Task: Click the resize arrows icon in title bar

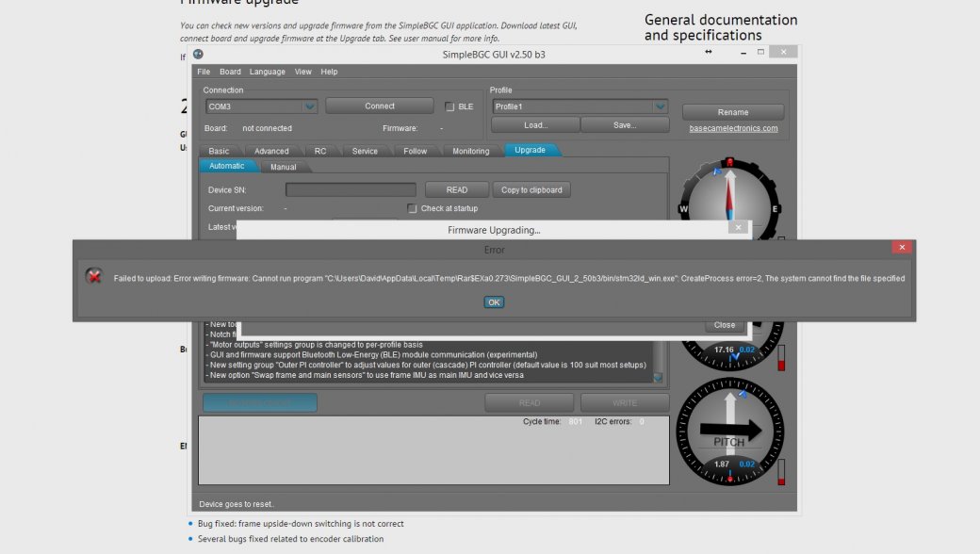Action: click(708, 52)
